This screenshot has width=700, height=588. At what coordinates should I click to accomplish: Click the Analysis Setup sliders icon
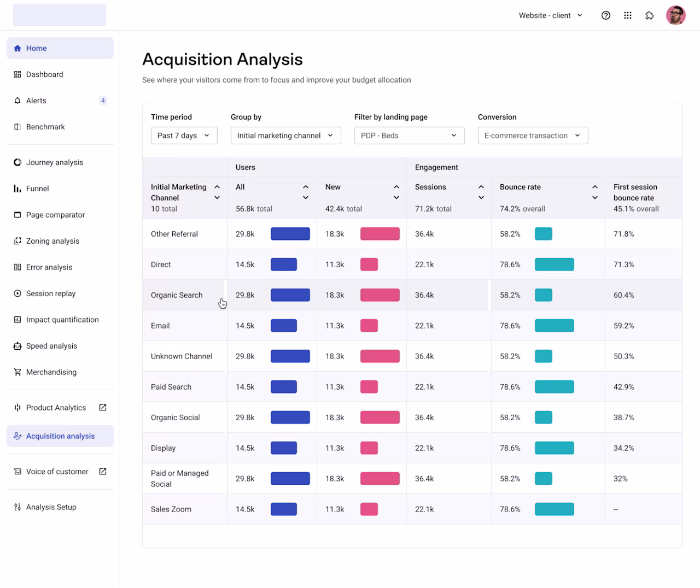tap(17, 507)
